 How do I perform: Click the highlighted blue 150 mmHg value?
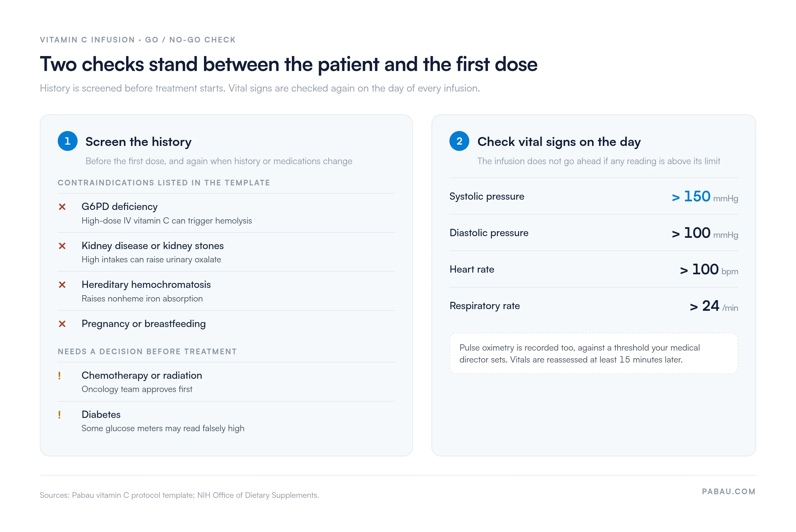point(705,197)
